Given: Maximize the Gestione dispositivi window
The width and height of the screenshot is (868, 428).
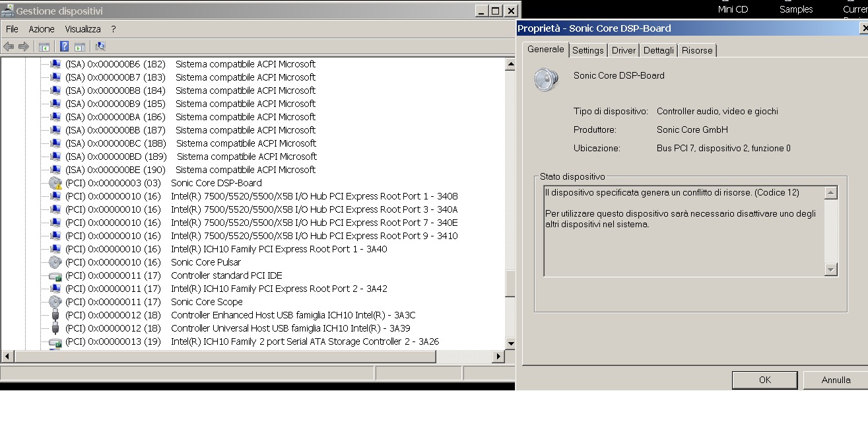Looking at the screenshot, I should coord(496,11).
